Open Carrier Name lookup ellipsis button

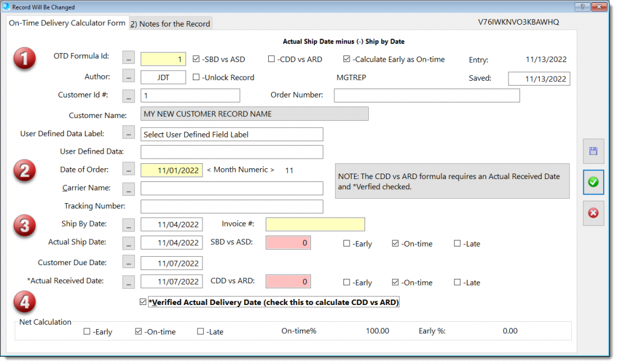click(128, 189)
